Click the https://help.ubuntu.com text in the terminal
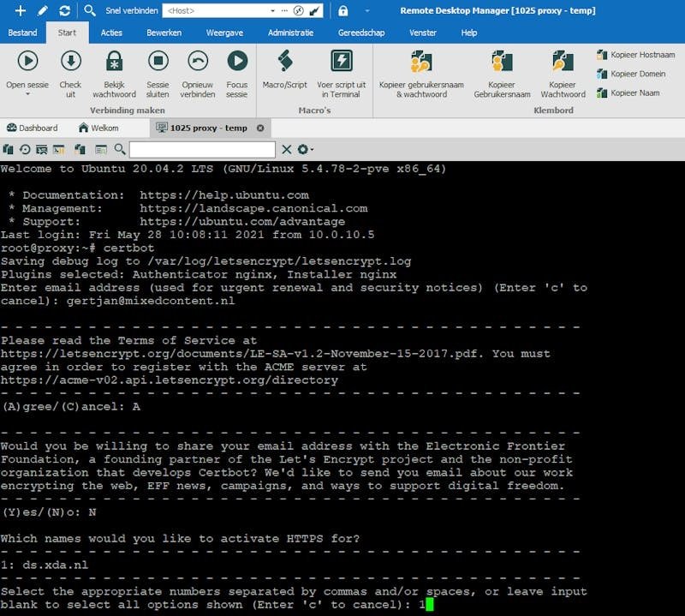Screen dimensions: 685x616 224,195
